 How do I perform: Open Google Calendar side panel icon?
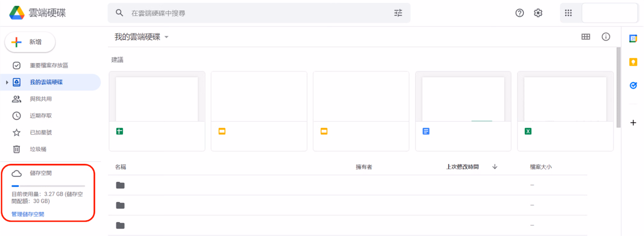tap(633, 39)
